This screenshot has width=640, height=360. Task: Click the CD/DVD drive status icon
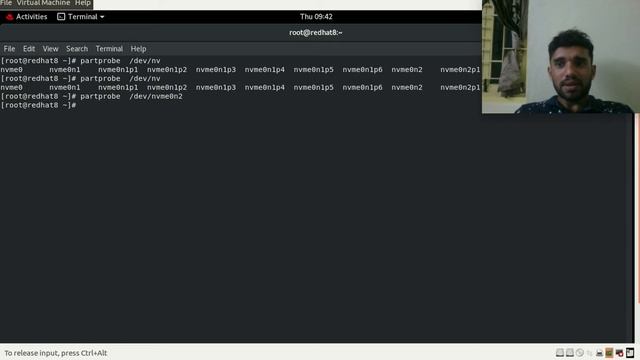click(580, 353)
